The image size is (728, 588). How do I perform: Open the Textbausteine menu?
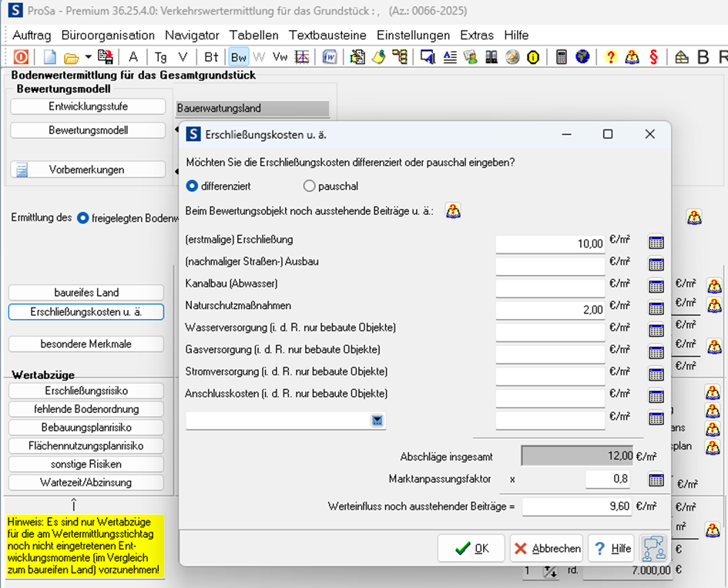326,35
